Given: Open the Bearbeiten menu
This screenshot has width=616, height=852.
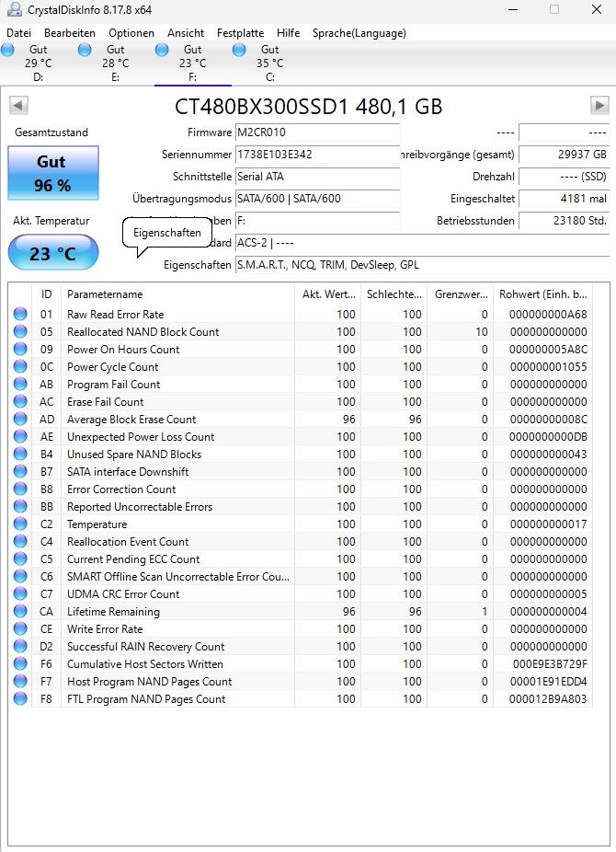Looking at the screenshot, I should click(x=70, y=32).
